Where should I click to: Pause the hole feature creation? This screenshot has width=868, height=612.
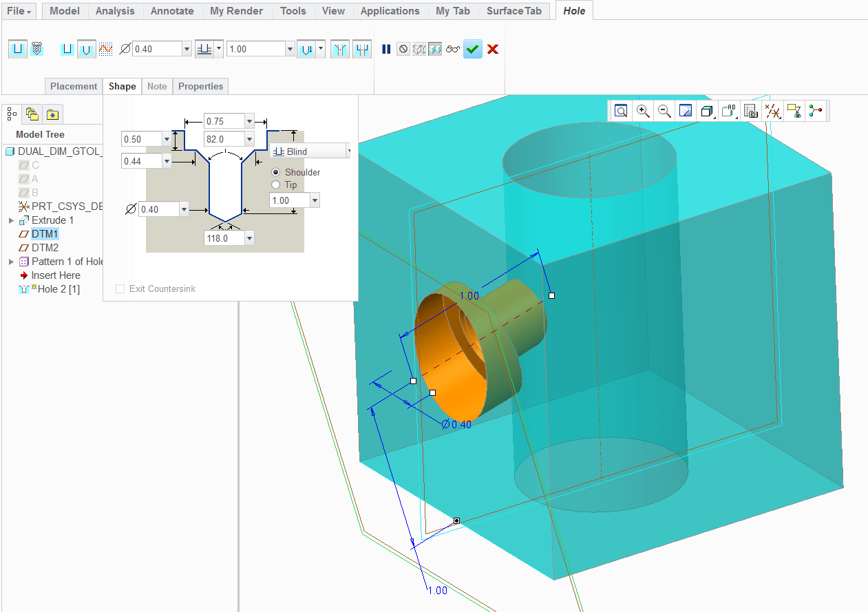coord(386,49)
